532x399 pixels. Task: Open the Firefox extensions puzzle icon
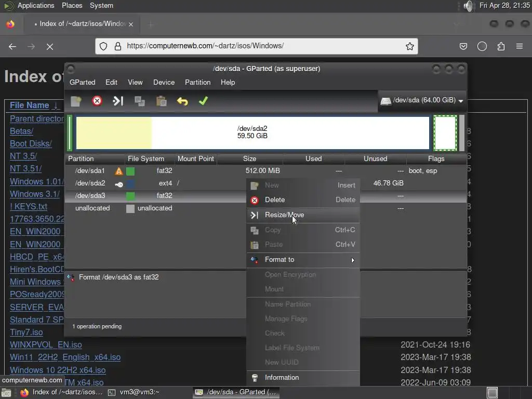(x=501, y=46)
